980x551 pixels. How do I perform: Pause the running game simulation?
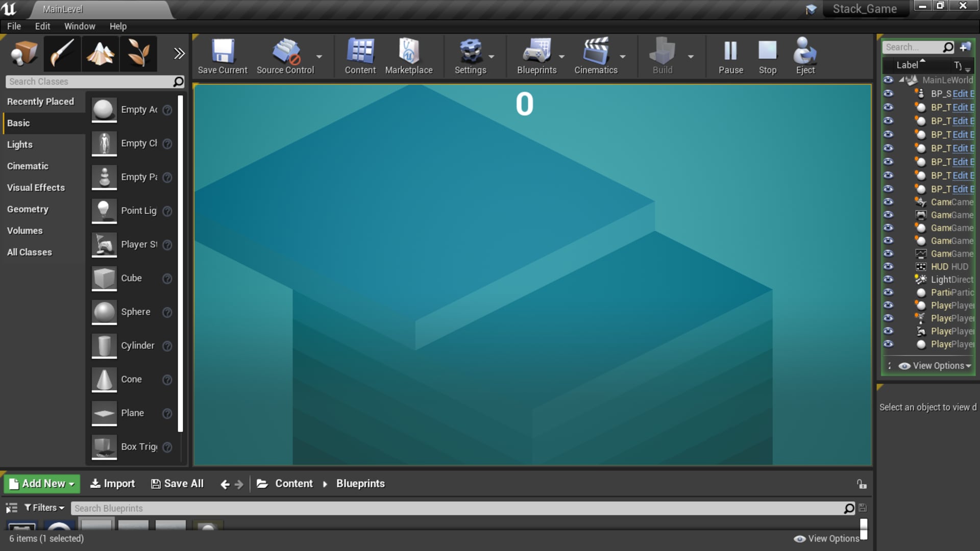coord(730,52)
